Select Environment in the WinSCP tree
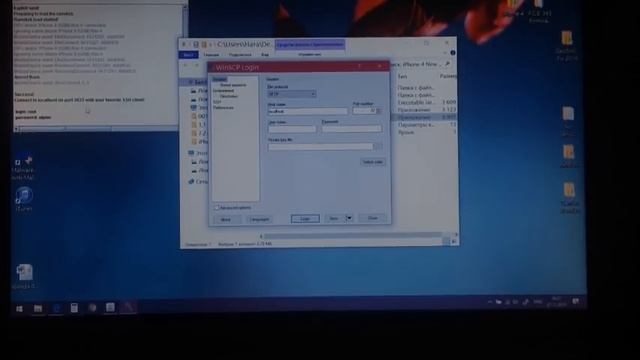This screenshot has height=360, width=640. point(223,91)
